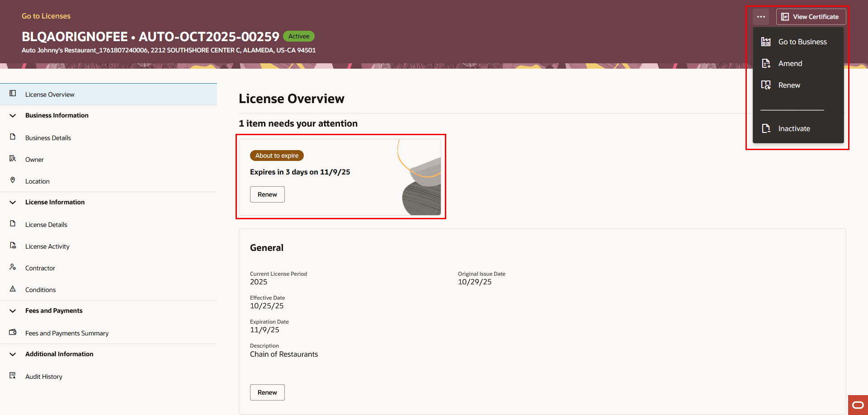Open Audit History via its sidebar icon
The width and height of the screenshot is (868, 415).
[13, 376]
